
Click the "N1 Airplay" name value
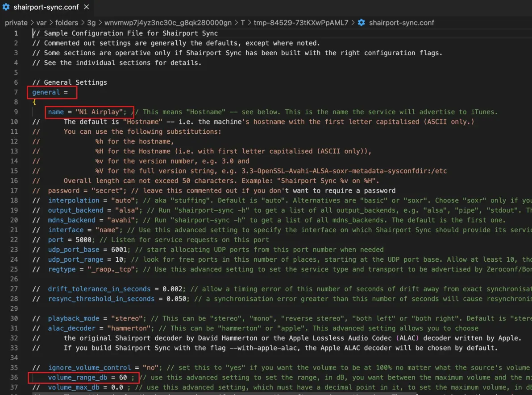pyautogui.click(x=99, y=112)
